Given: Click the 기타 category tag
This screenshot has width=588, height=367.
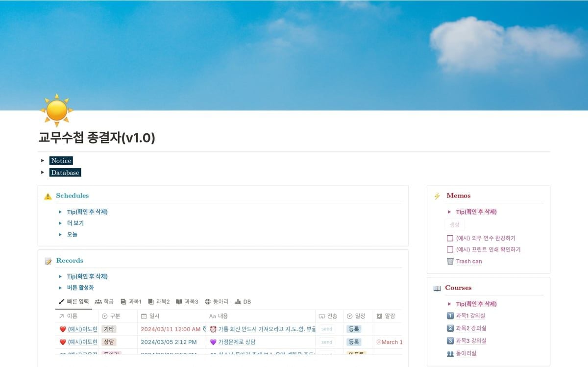Looking at the screenshot, I should (x=109, y=329).
